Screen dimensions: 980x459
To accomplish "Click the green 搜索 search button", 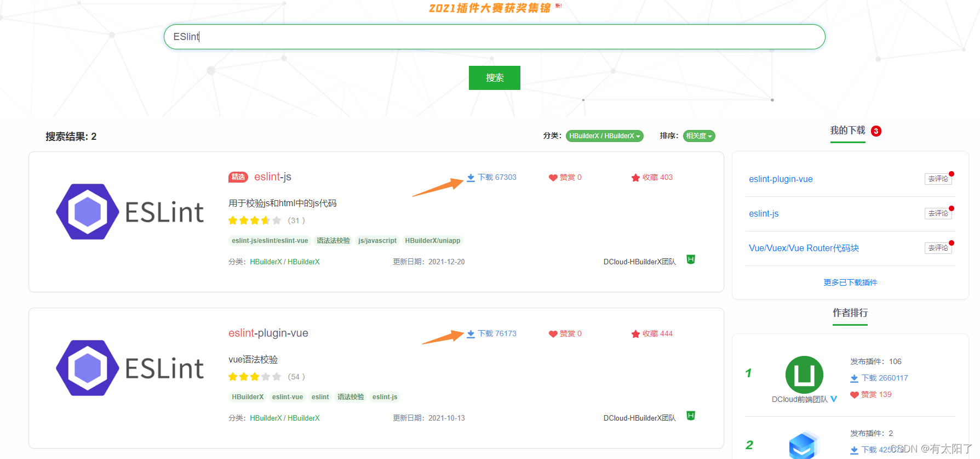I will [494, 78].
